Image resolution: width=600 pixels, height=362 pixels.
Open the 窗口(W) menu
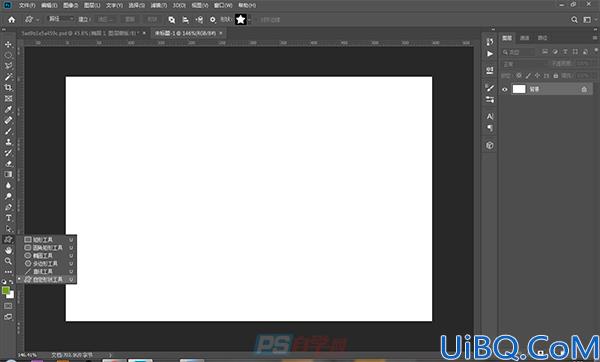click(x=223, y=5)
